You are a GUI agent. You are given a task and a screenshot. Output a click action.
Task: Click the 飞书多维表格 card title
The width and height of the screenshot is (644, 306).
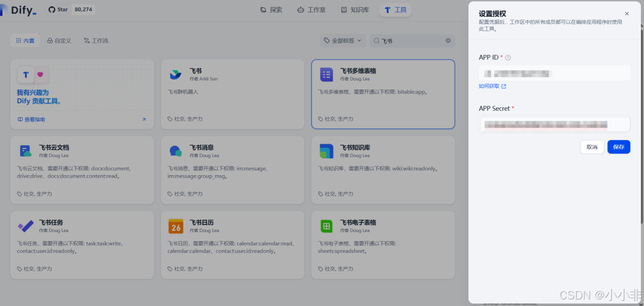358,71
